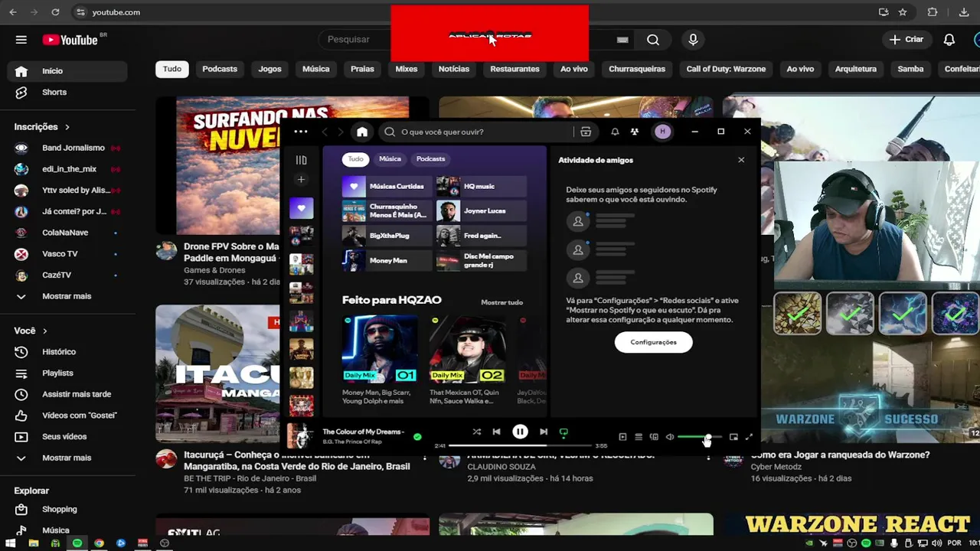Screen dimensions: 980x551
Task: Expand the Inscrições header chevron
Action: point(67,127)
